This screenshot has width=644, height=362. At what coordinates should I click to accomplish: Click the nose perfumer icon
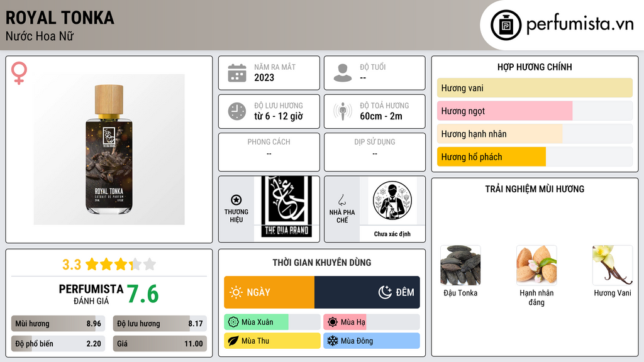click(341, 200)
